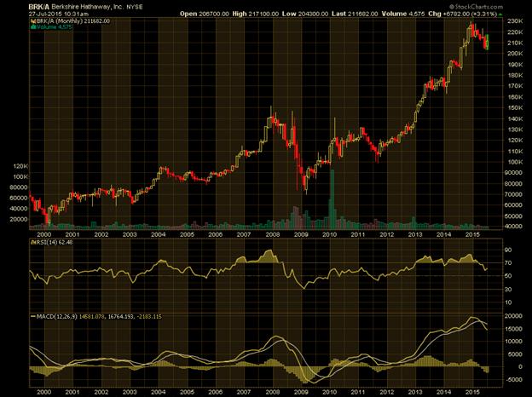
Task: Click the tall green 2010 volume spike bar
Action: [x=332, y=199]
